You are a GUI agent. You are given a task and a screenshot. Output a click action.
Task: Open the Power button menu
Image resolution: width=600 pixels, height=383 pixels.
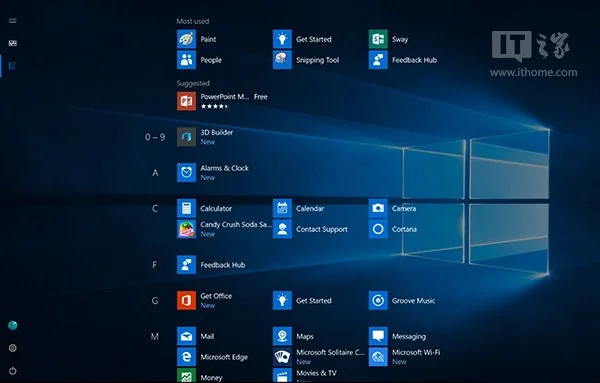tap(13, 371)
